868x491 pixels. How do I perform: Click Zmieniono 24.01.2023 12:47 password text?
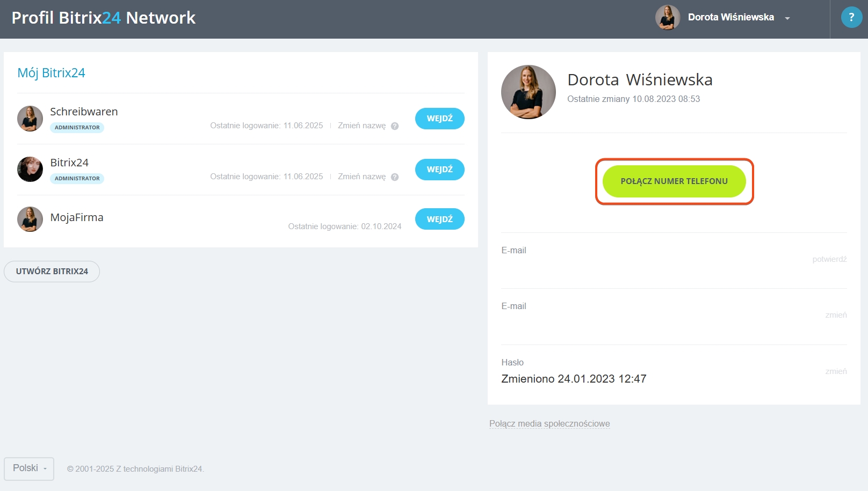click(574, 379)
